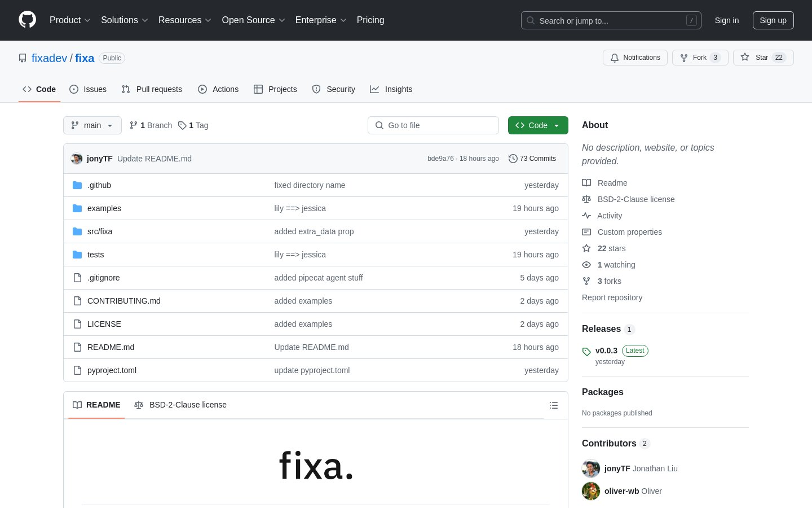Open the 73 Commits link

tap(532, 159)
